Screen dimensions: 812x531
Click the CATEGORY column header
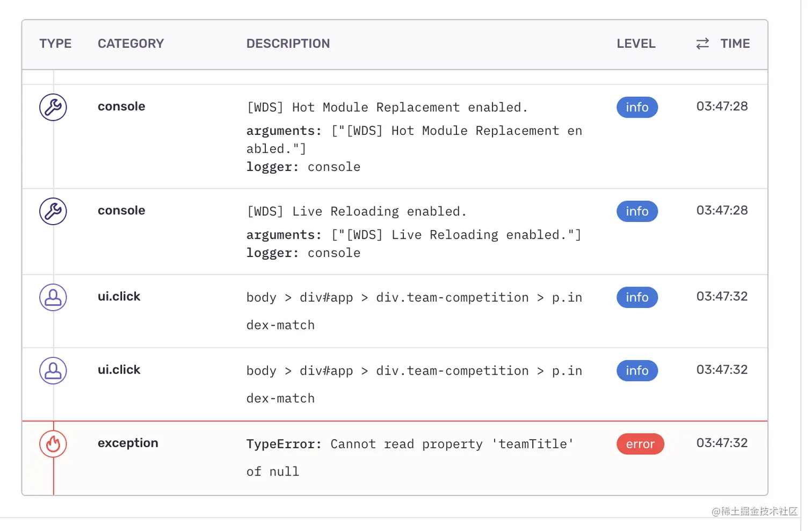[x=130, y=44]
